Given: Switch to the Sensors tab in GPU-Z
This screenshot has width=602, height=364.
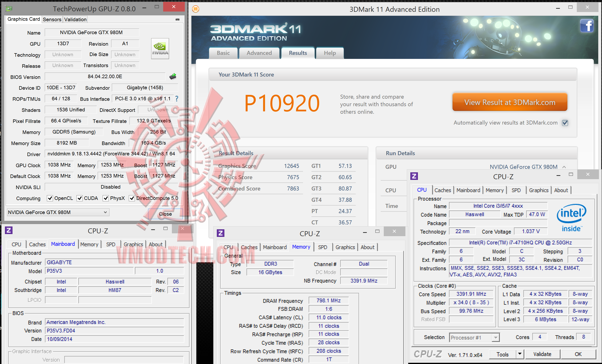Looking at the screenshot, I should click(x=52, y=19).
